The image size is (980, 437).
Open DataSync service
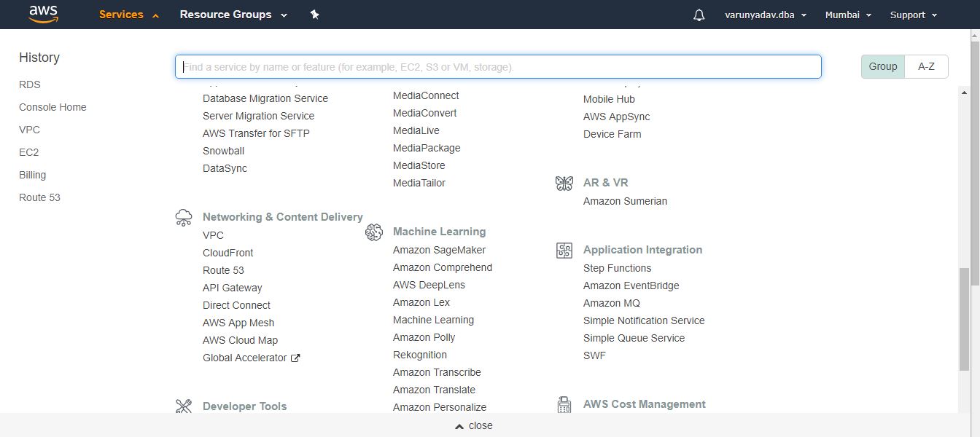point(225,168)
